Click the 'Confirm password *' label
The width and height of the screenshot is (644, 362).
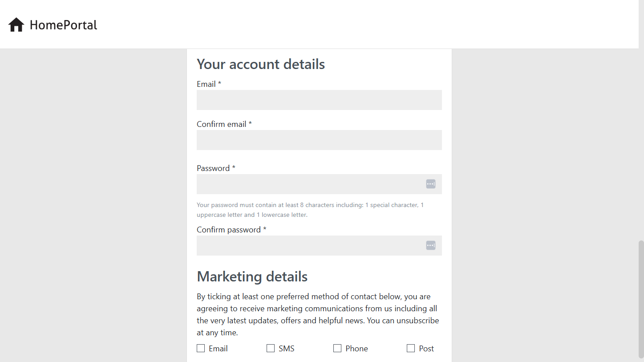click(231, 230)
